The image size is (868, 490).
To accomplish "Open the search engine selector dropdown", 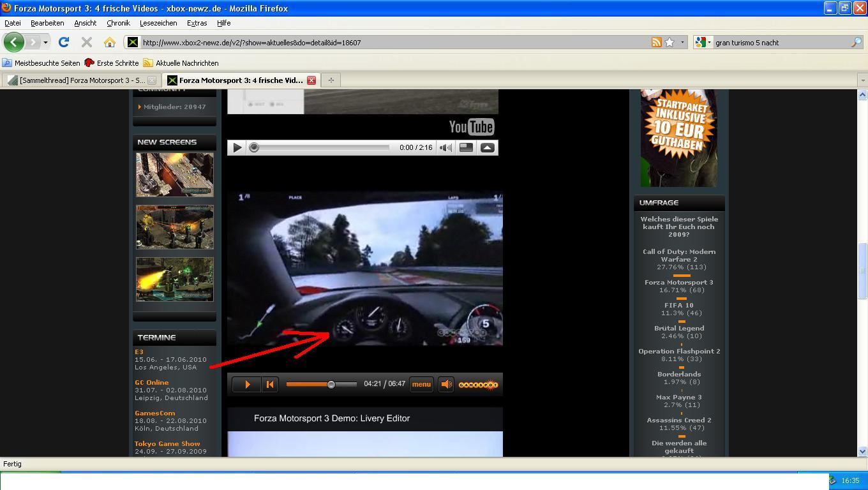I will click(x=703, y=42).
